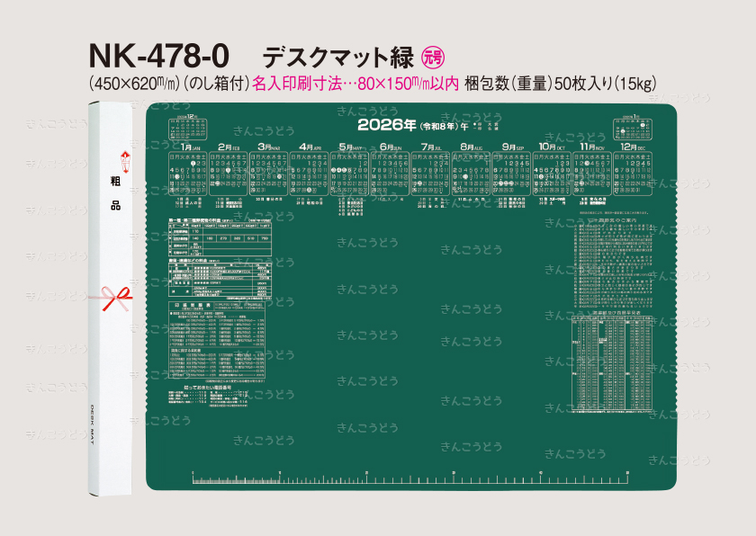Click the red noshi ornament on box
The image size is (756, 536).
pyautogui.click(x=125, y=162)
